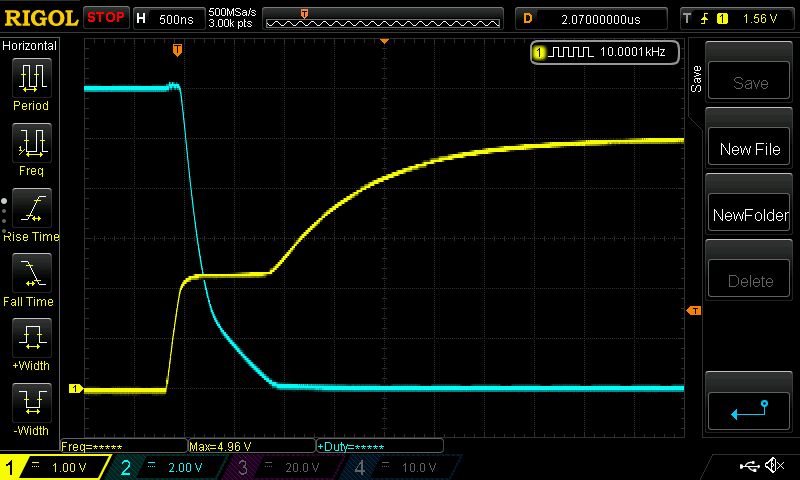The height and width of the screenshot is (480, 800).
Task: Select the Rise Time measurement icon
Action: click(32, 208)
